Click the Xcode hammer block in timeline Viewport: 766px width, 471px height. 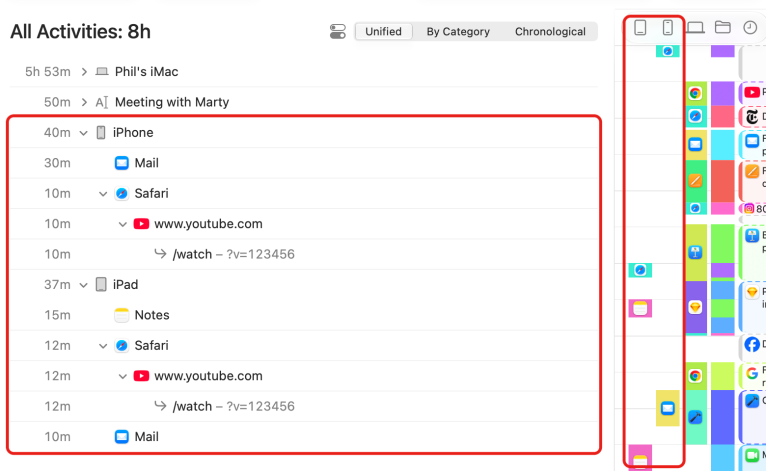[x=696, y=417]
